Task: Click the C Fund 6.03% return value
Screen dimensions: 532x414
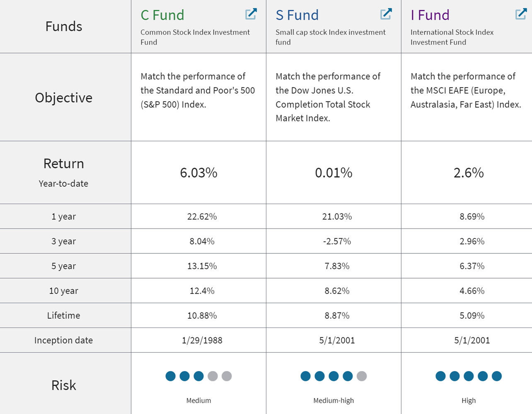Action: click(x=198, y=173)
